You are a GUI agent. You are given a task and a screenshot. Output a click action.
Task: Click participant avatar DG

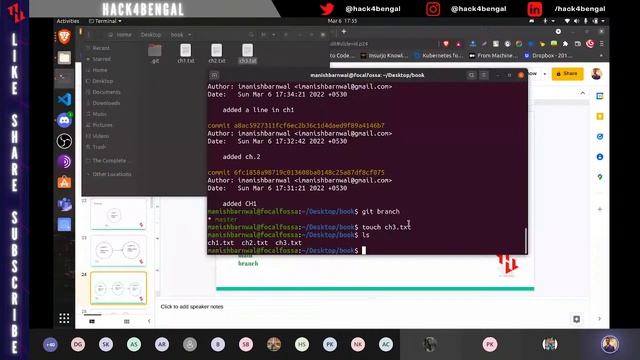click(78, 344)
